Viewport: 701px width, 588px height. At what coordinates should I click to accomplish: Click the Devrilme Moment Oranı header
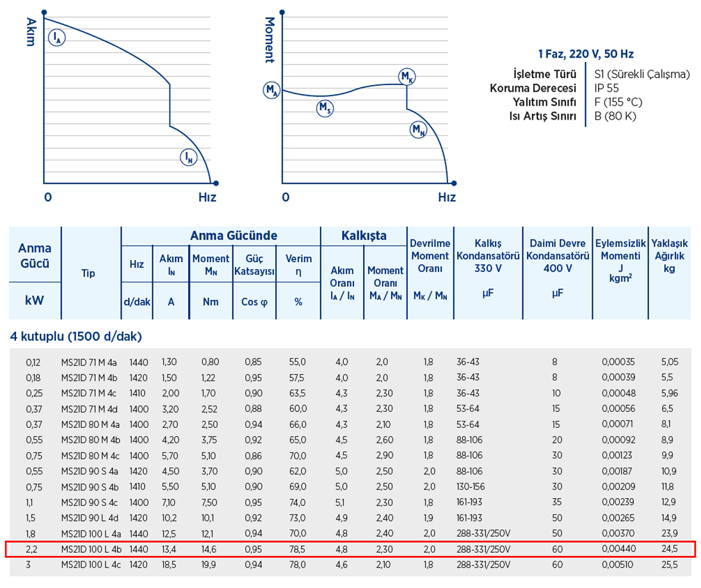430,256
